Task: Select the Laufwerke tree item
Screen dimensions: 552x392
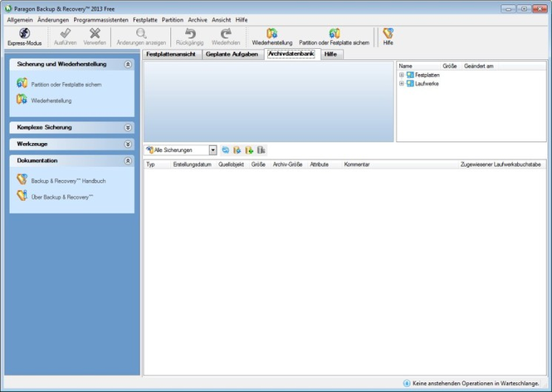Action: [427, 84]
